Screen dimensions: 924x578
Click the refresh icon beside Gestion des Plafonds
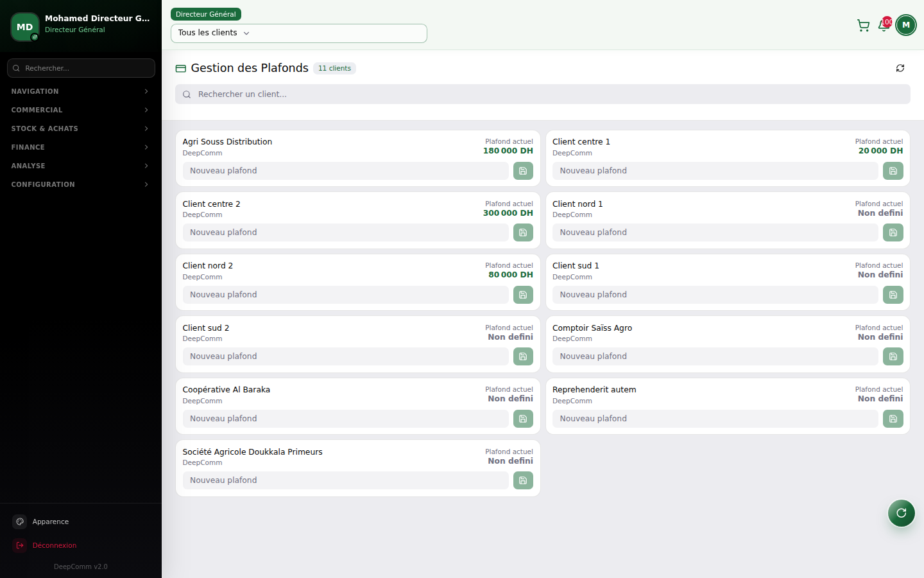[x=900, y=68]
